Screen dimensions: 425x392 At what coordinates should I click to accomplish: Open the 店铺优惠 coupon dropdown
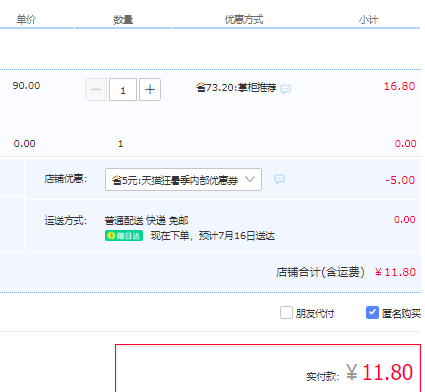pyautogui.click(x=183, y=180)
